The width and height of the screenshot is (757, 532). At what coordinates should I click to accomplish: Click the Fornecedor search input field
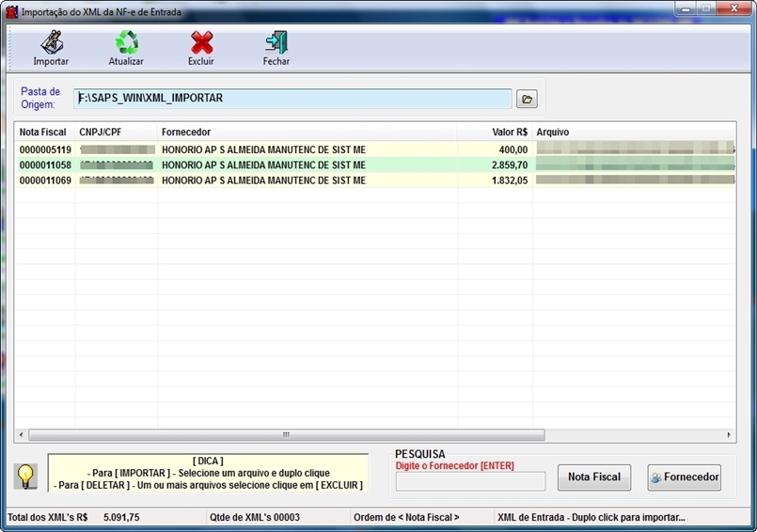click(470, 481)
